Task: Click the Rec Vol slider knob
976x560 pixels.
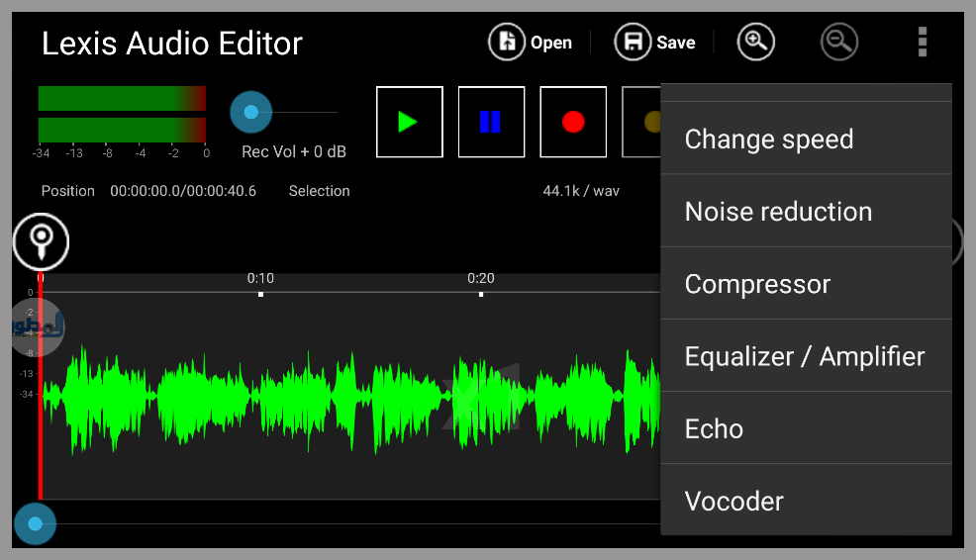Action: tap(250, 112)
